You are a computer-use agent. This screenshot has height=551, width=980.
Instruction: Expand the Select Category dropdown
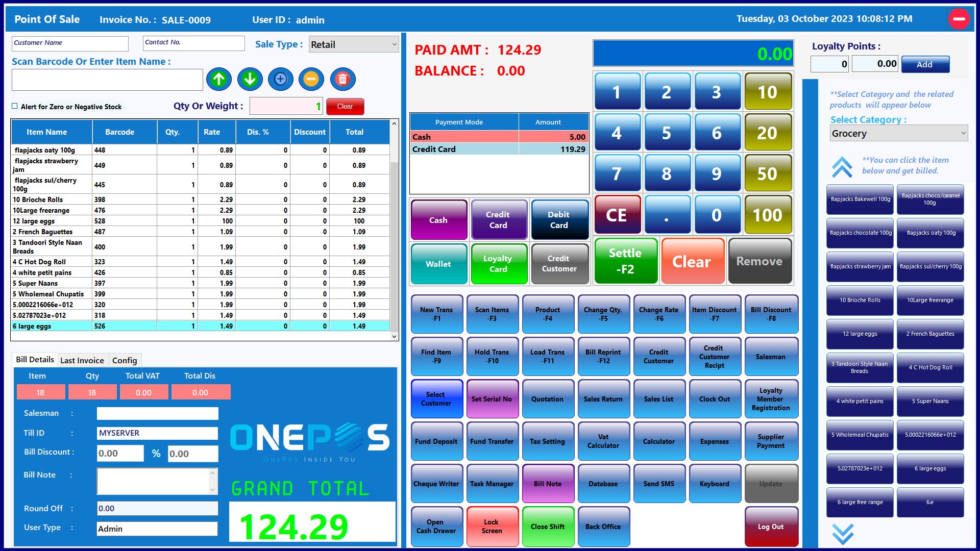click(x=898, y=134)
